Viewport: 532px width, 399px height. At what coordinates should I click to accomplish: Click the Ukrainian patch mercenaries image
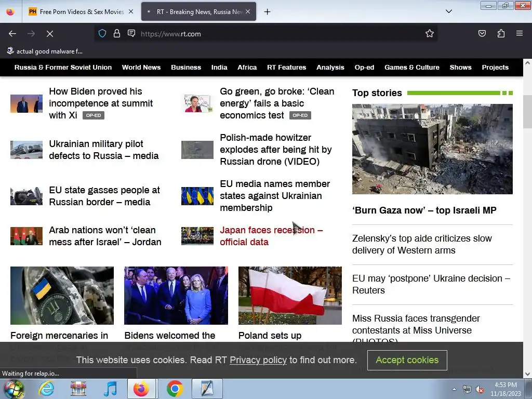62,296
